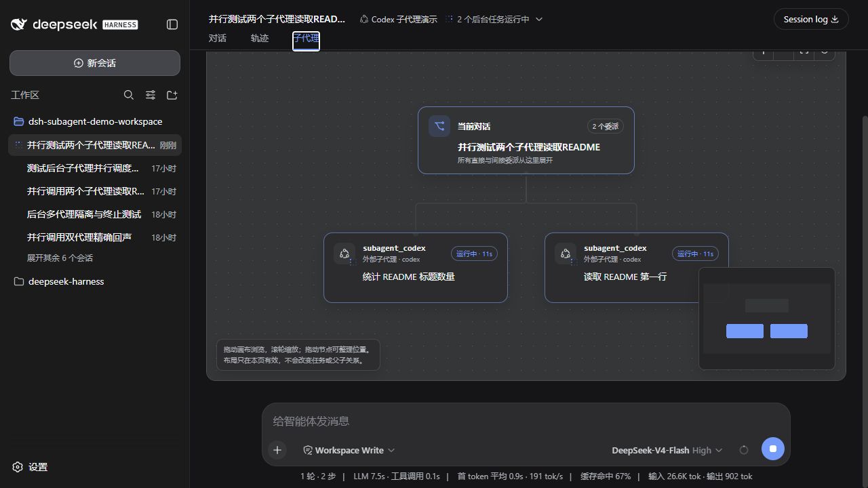Expand 2 个后台任务运行中 dropdown
Image resolution: width=868 pixels, height=488 pixels.
[494, 20]
